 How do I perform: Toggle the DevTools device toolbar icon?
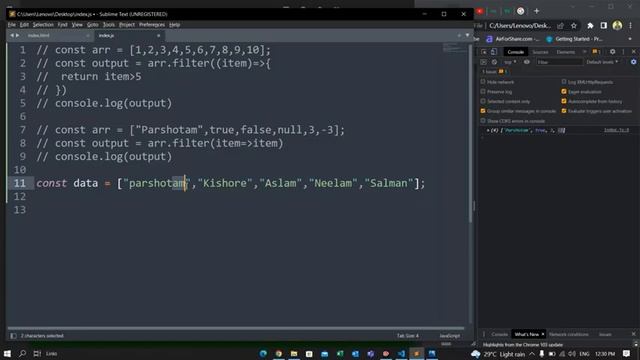pyautogui.click(x=493, y=52)
